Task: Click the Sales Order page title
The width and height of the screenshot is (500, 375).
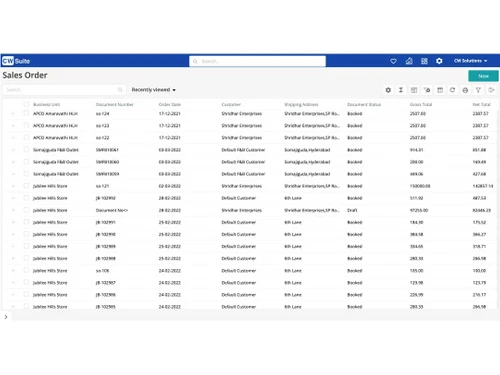Action: click(25, 75)
